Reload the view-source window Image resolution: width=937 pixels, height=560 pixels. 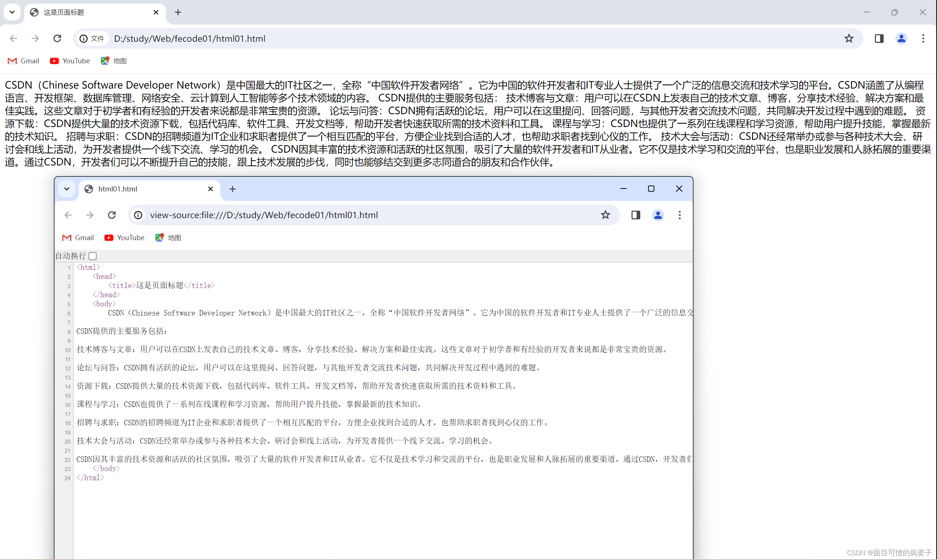[x=112, y=215]
